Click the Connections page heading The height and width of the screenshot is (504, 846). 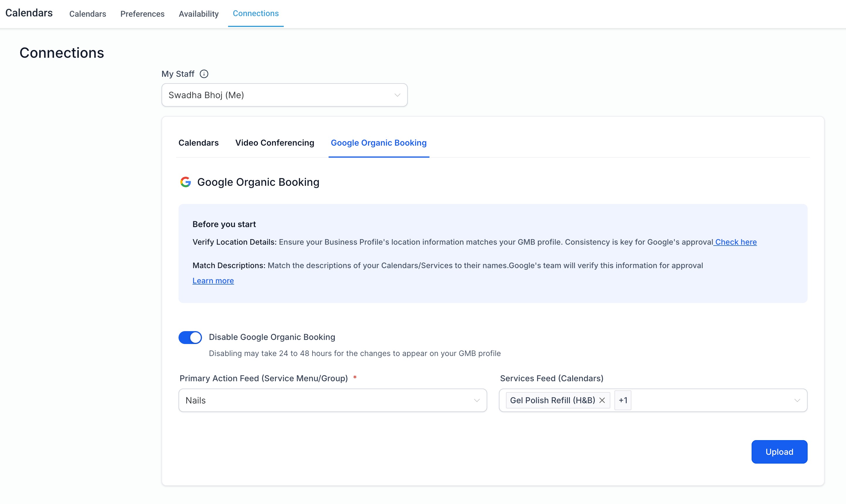click(62, 53)
